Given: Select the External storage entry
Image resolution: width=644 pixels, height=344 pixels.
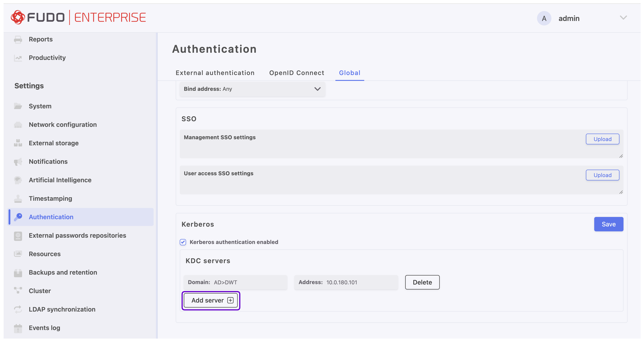Looking at the screenshot, I should point(54,143).
